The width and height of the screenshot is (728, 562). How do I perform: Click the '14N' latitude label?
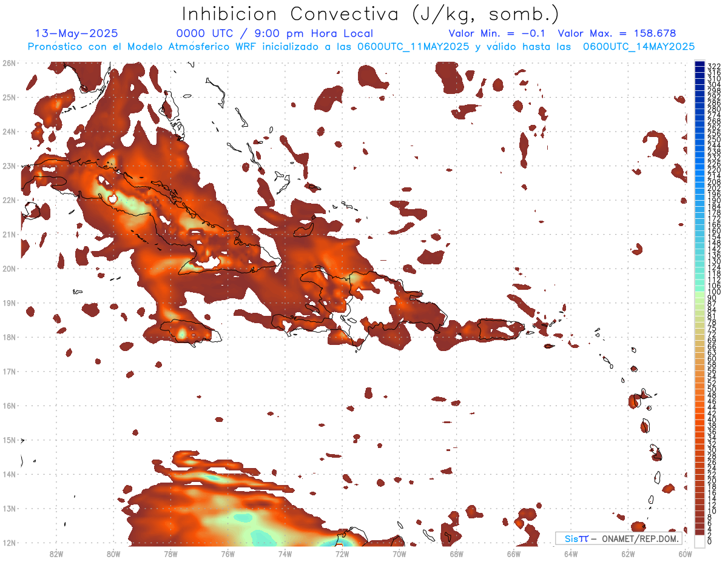(9, 474)
